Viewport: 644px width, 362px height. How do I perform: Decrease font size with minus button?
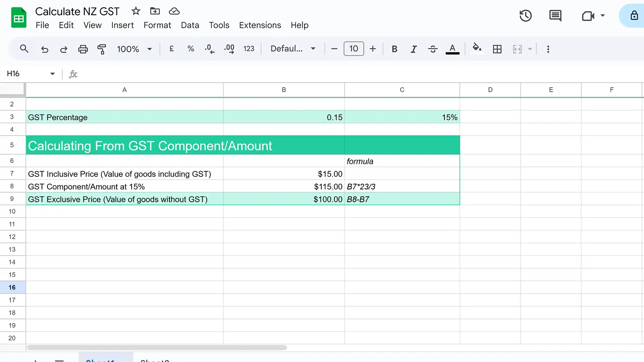[x=334, y=49]
